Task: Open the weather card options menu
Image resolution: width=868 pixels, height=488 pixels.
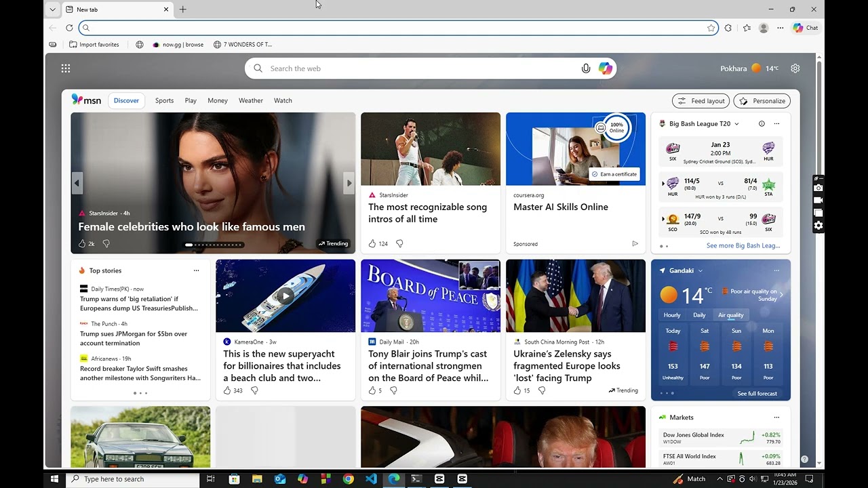Action: (776, 270)
